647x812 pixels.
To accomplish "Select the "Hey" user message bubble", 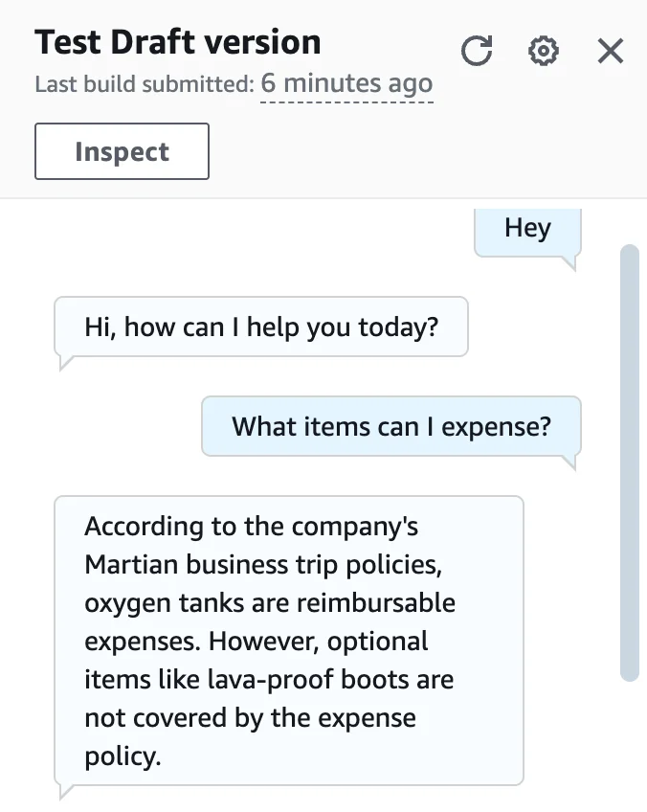I will point(527,228).
